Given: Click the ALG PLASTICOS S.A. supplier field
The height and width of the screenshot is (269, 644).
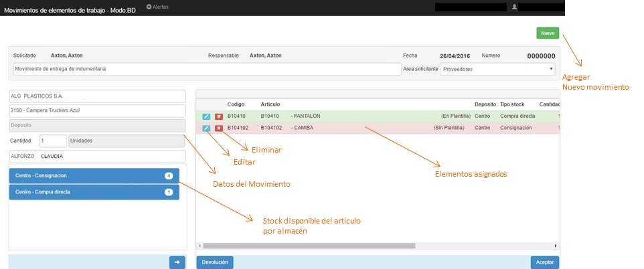Looking at the screenshot, I should pyautogui.click(x=97, y=97).
